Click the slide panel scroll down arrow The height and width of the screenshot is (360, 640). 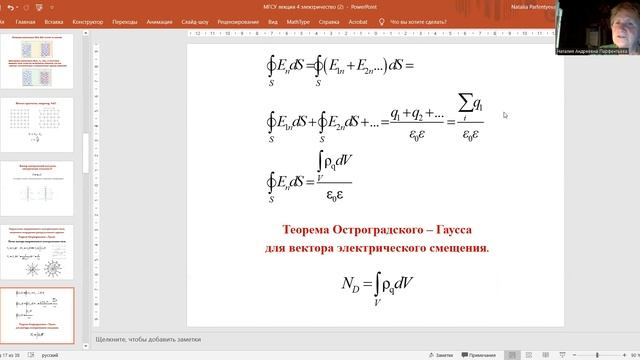(86, 346)
